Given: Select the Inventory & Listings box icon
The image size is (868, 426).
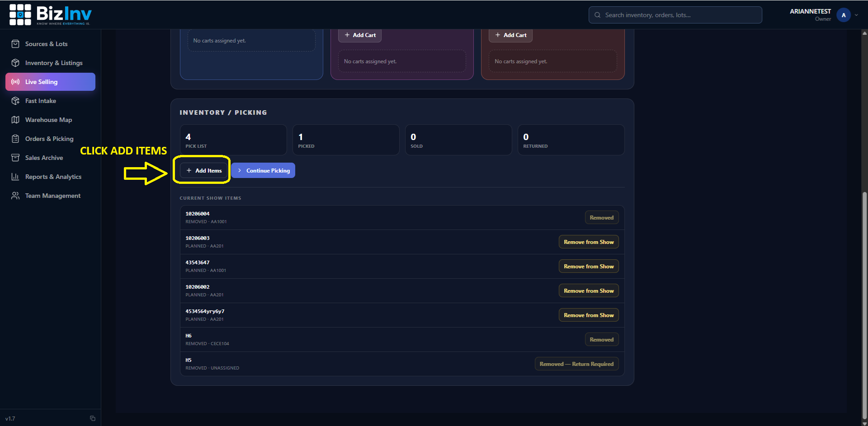Looking at the screenshot, I should pyautogui.click(x=15, y=63).
